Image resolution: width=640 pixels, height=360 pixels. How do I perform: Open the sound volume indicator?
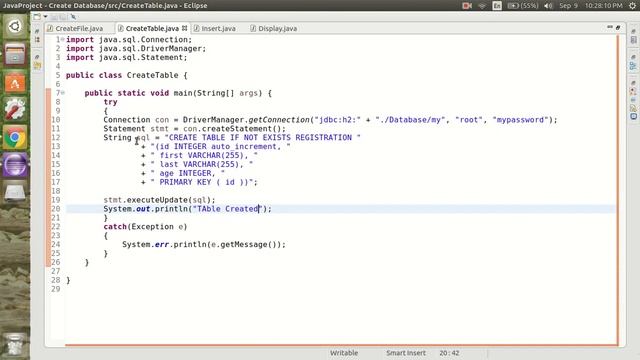pyautogui.click(x=548, y=5)
